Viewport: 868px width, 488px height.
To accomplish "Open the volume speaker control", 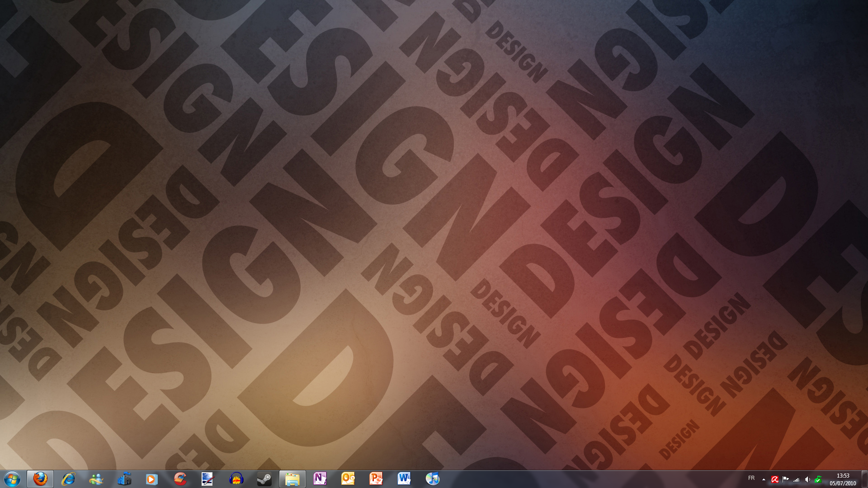I will click(x=807, y=479).
